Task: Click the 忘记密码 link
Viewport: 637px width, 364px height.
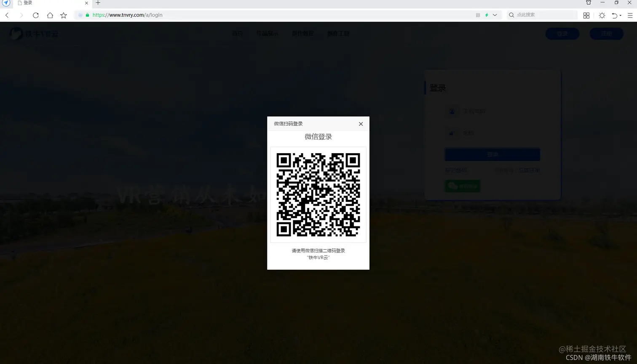Action: (456, 170)
